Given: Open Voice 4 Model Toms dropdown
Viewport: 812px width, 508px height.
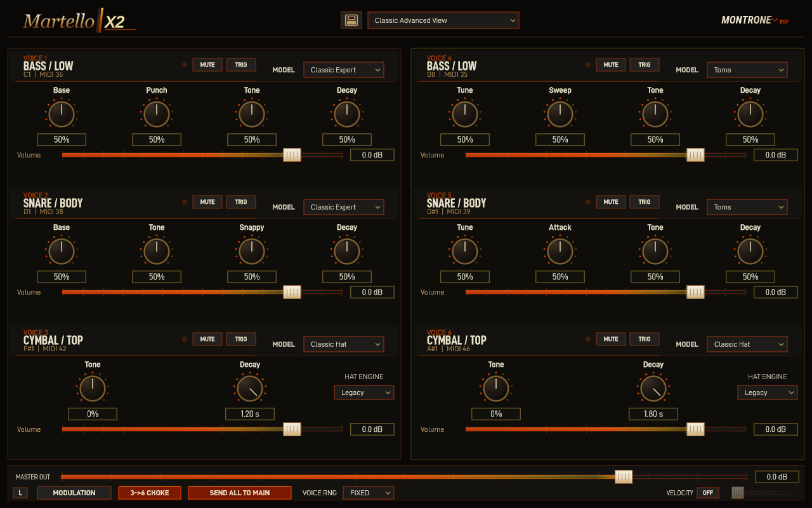Looking at the screenshot, I should point(747,70).
